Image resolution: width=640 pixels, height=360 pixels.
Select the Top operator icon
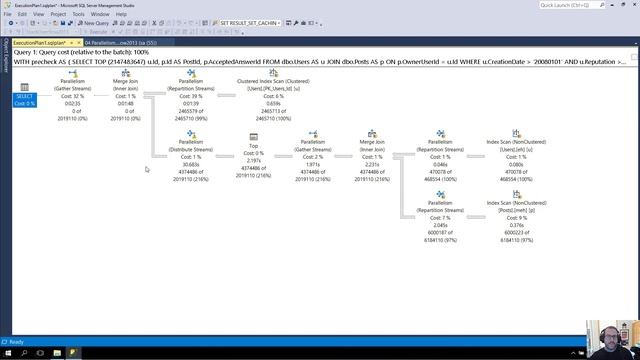tap(253, 137)
